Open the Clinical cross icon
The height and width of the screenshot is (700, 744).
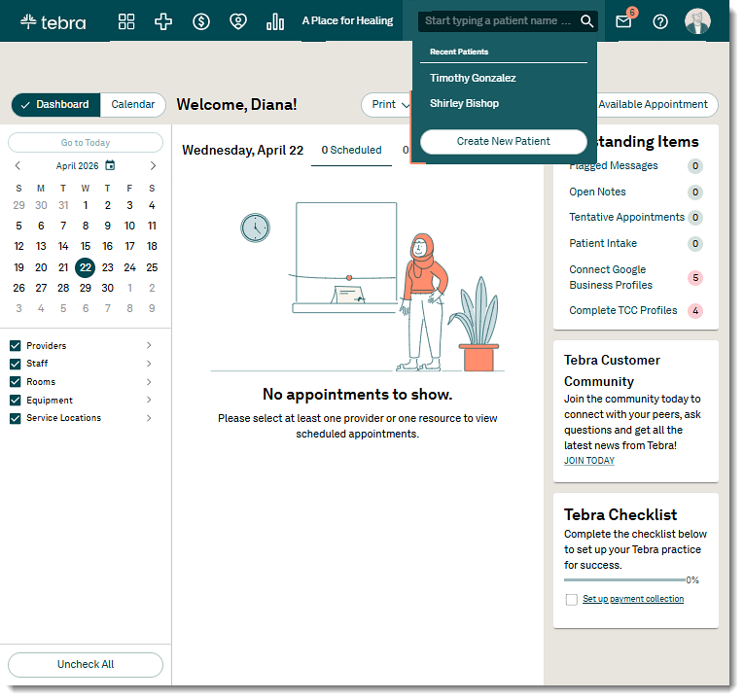coord(163,21)
